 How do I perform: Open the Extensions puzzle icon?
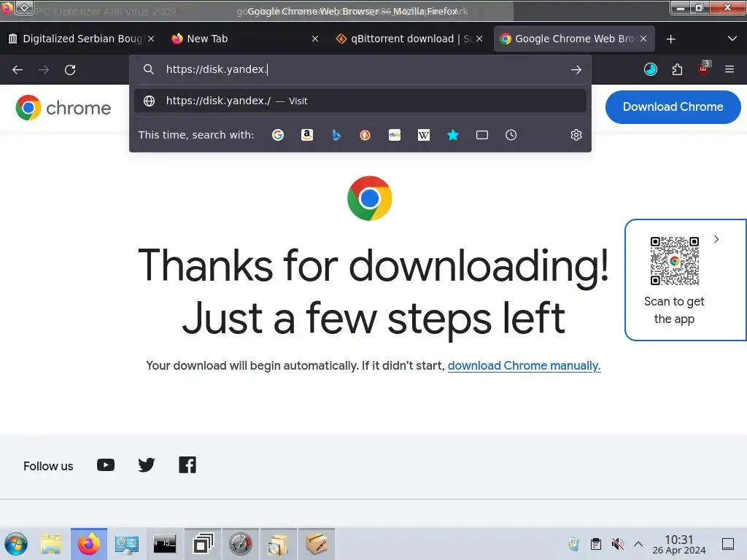coord(677,70)
